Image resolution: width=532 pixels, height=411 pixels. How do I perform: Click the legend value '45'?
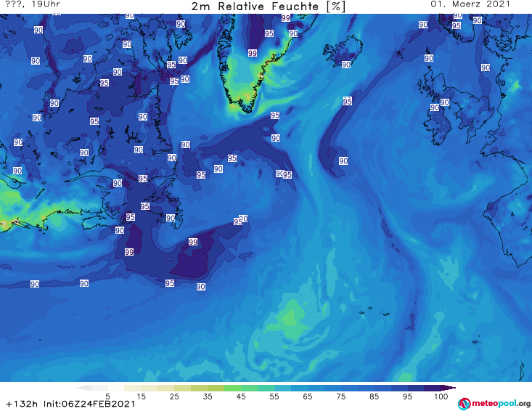pyautogui.click(x=241, y=396)
